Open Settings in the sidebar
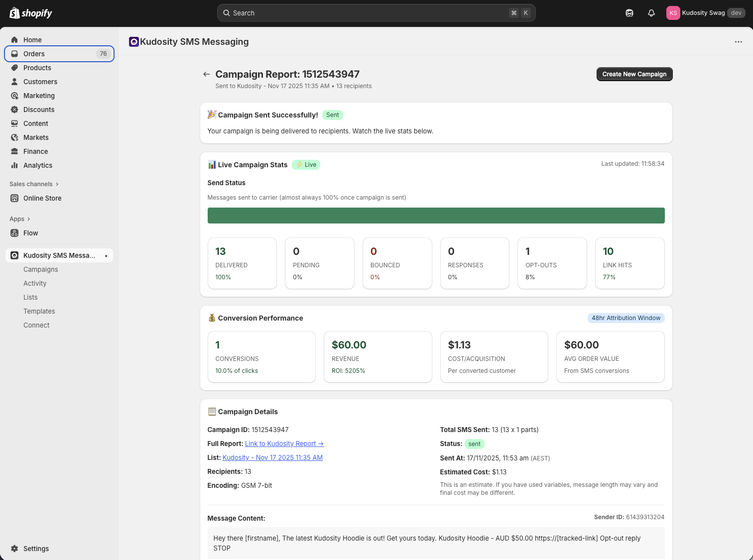This screenshot has height=560, width=753. tap(59, 549)
